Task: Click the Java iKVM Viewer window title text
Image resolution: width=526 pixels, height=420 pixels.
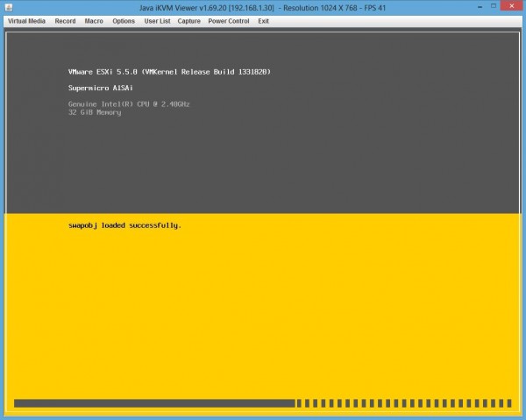Action: click(263, 8)
